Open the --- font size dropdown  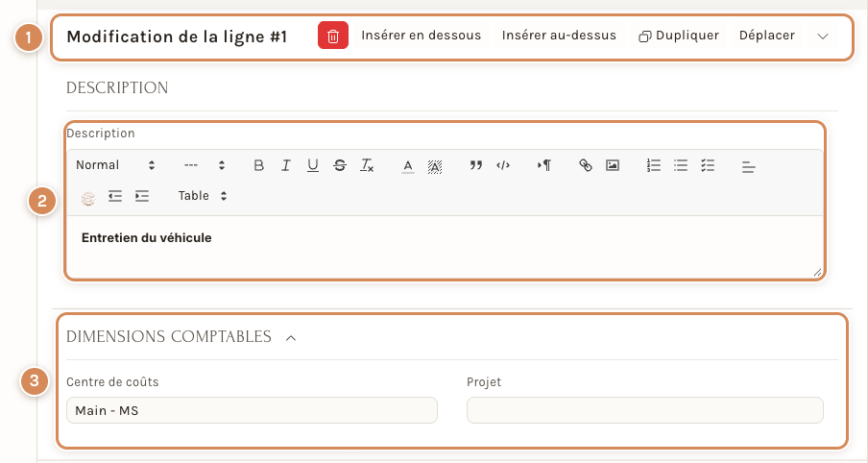205,165
